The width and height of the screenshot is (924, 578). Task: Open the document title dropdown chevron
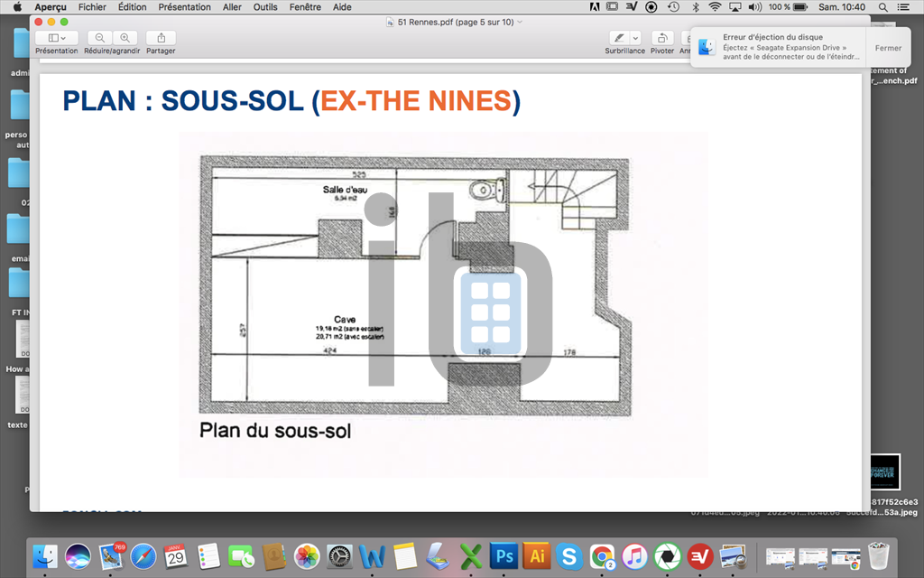[x=520, y=22]
